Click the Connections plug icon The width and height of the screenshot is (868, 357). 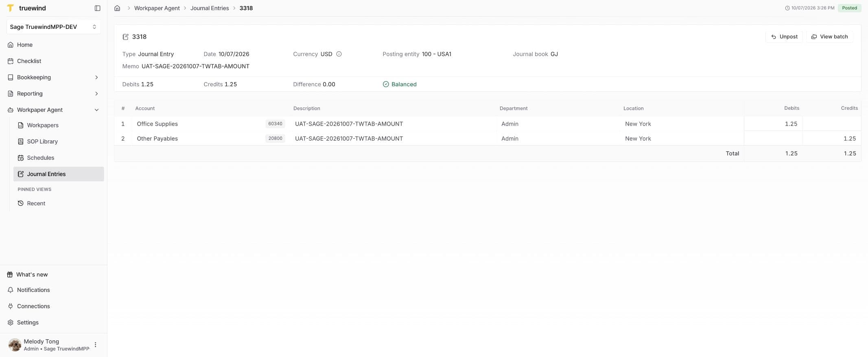11,306
